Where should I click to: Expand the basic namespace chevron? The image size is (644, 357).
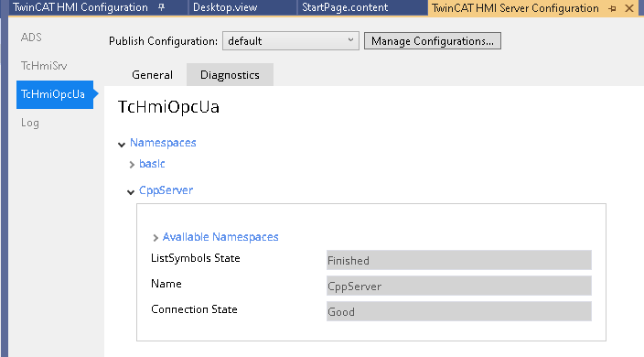(x=132, y=165)
